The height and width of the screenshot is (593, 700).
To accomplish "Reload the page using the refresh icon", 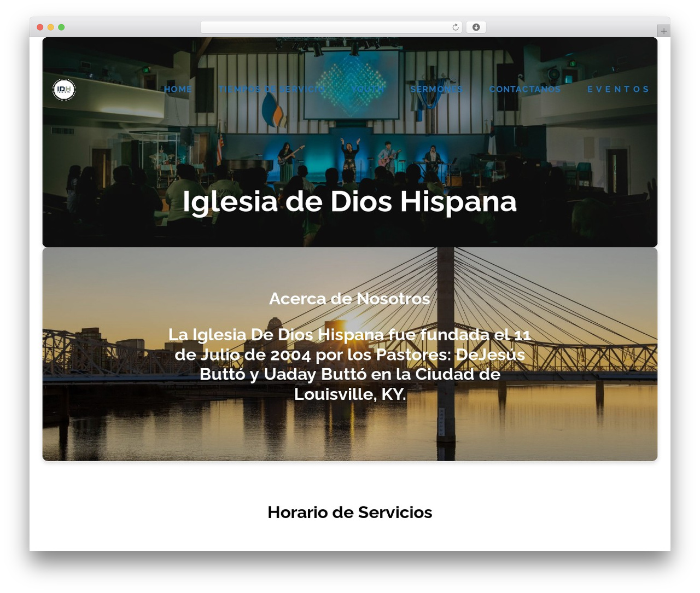I will click(x=456, y=27).
